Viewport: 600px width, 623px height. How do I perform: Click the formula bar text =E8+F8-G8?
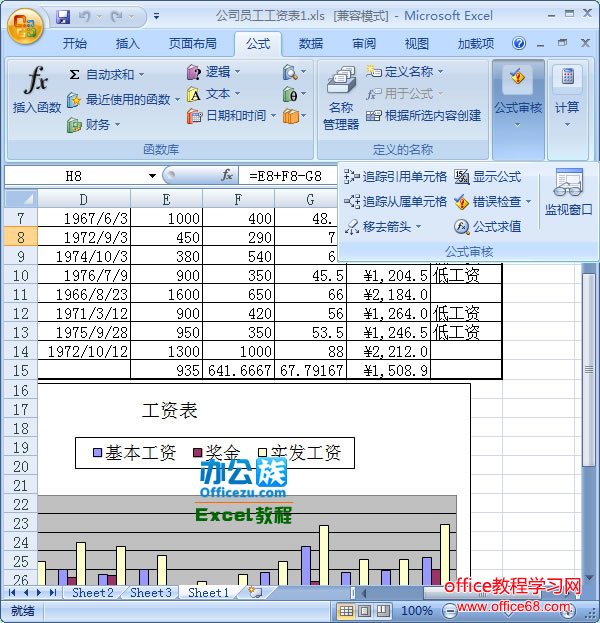pos(285,176)
